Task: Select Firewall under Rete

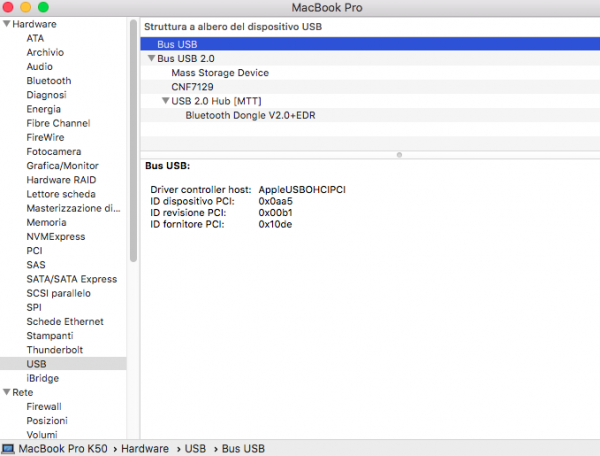Action: pyautogui.click(x=44, y=406)
